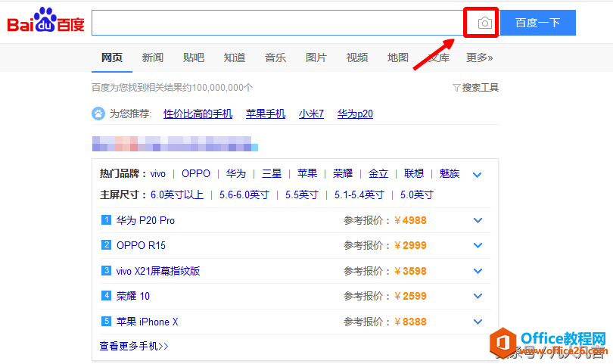The width and height of the screenshot is (613, 364).
Task: Expand the 苹果 iPhone X row chevron
Action: (x=478, y=322)
